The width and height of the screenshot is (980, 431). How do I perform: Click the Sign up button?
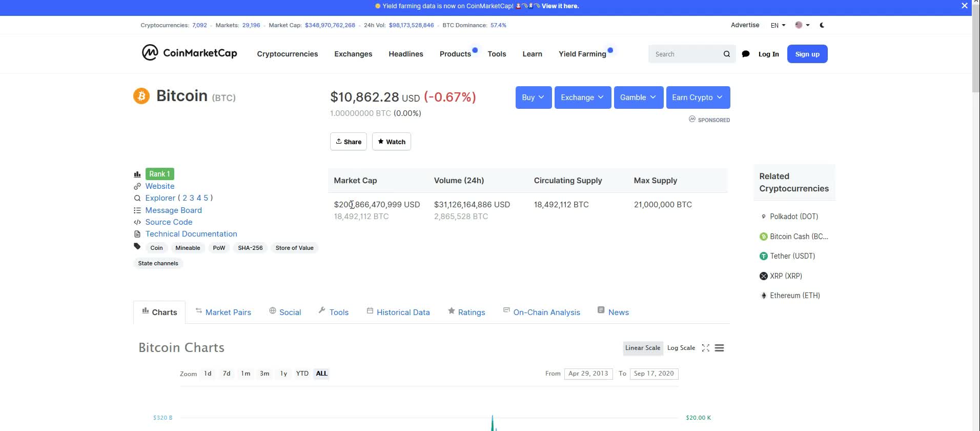pyautogui.click(x=807, y=54)
